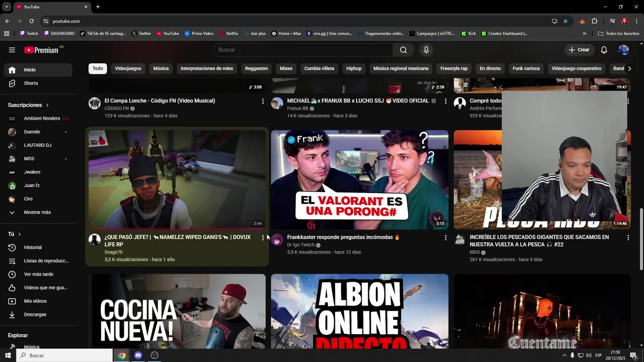Open options for the MICHAEL x FRANUX BB video
This screenshot has width=644, height=362.
pos(445,101)
